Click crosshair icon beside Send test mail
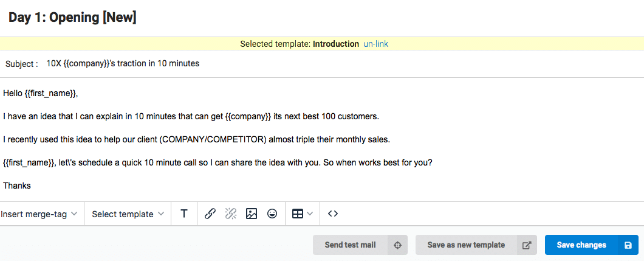The height and width of the screenshot is (261, 644). pyautogui.click(x=397, y=245)
